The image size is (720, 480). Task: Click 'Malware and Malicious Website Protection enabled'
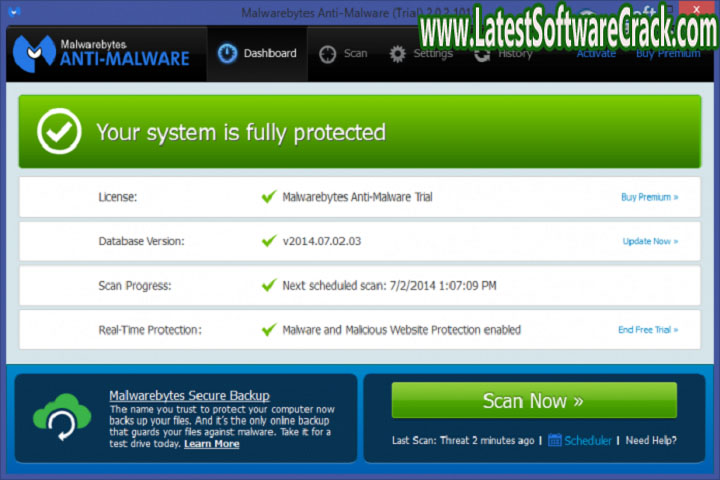[401, 330]
